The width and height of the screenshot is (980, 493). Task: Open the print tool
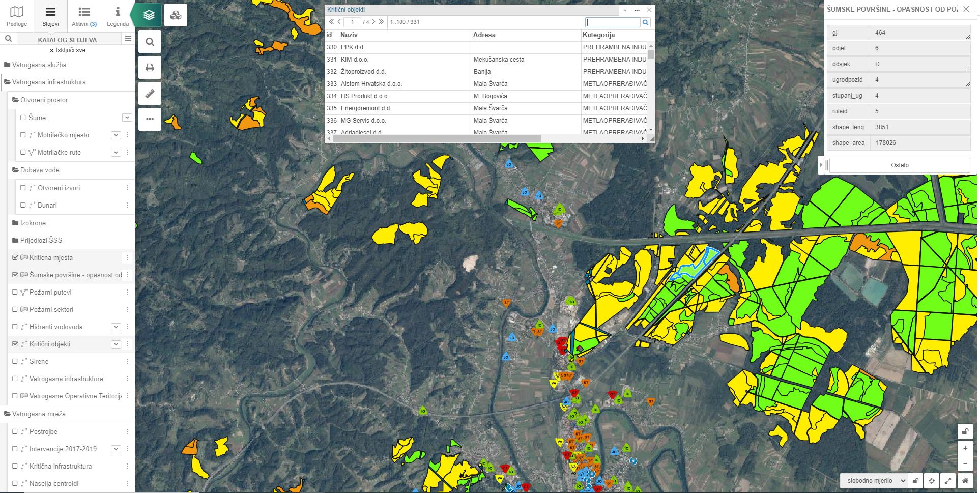tap(150, 68)
